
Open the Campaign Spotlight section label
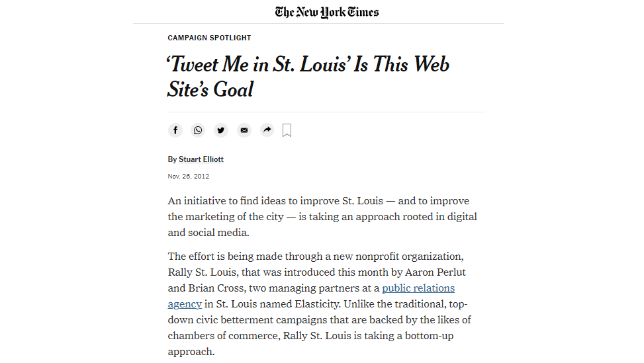point(209,38)
